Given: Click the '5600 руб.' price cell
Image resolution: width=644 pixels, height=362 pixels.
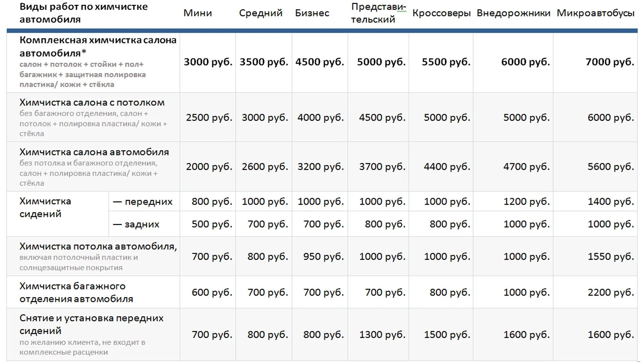Looking at the screenshot, I should (x=611, y=166).
